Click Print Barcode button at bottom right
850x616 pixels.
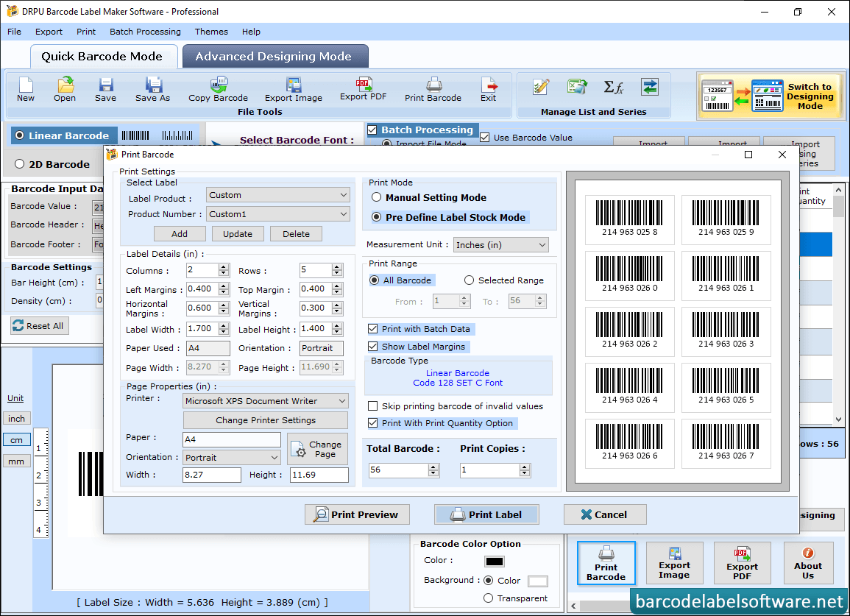606,562
